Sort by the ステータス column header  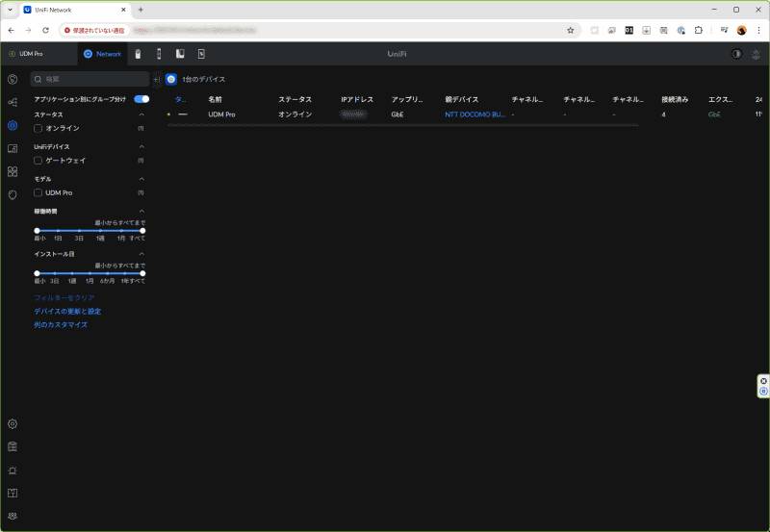point(295,100)
